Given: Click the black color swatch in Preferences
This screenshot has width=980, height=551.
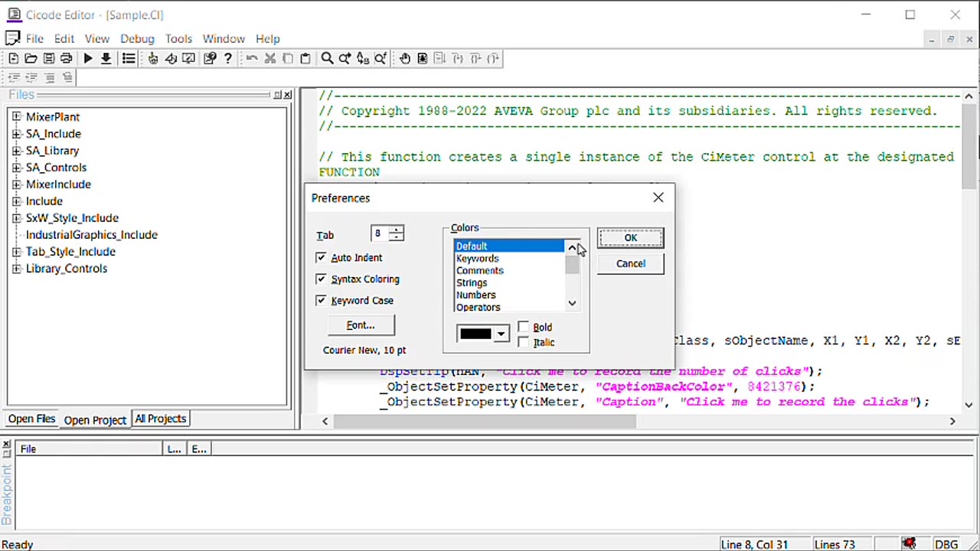Looking at the screenshot, I should coord(475,334).
